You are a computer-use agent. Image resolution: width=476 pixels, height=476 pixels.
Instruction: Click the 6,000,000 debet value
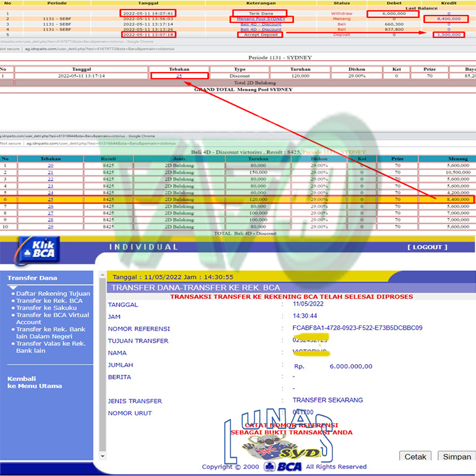(394, 13)
